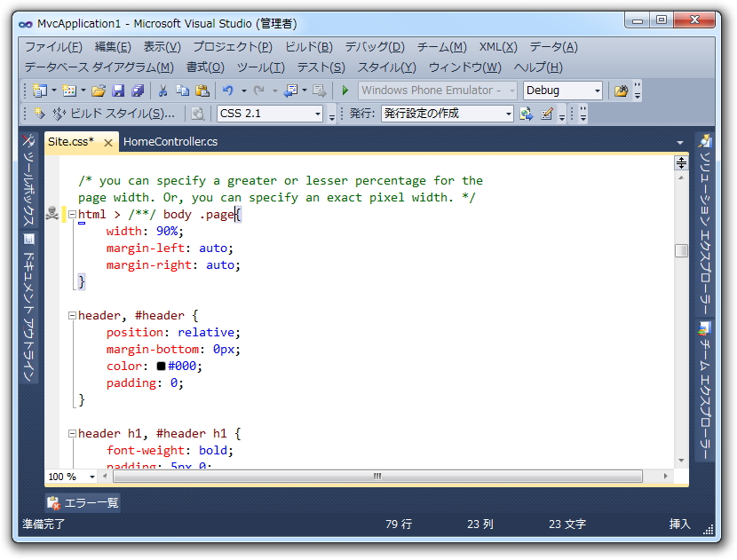Open the スタイル(Y) menu

[387, 67]
